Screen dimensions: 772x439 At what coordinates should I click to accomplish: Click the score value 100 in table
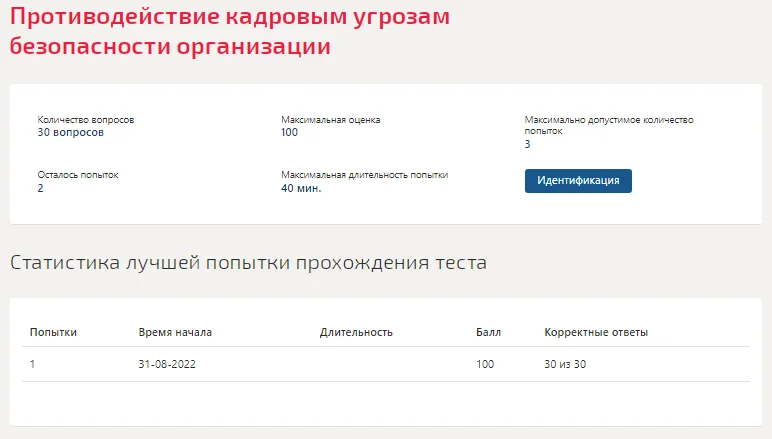coord(485,364)
